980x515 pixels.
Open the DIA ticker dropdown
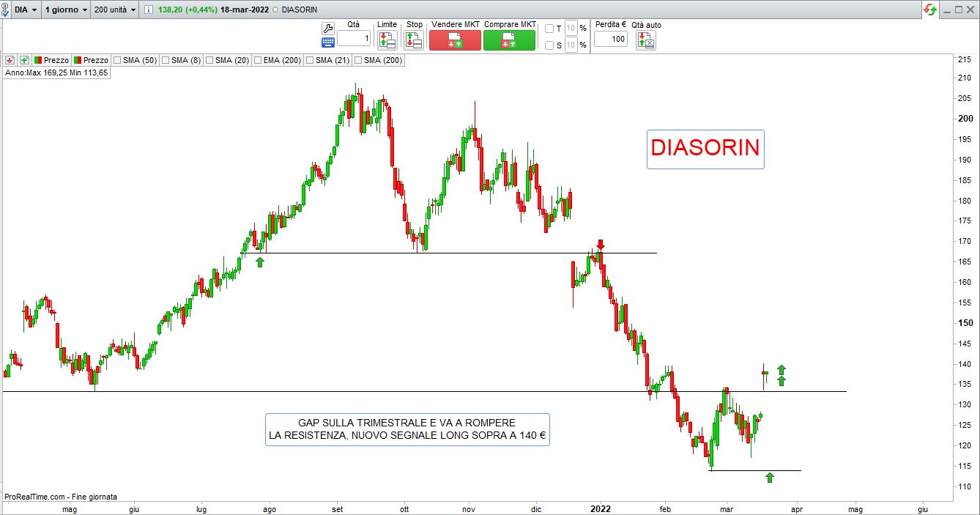[26, 10]
